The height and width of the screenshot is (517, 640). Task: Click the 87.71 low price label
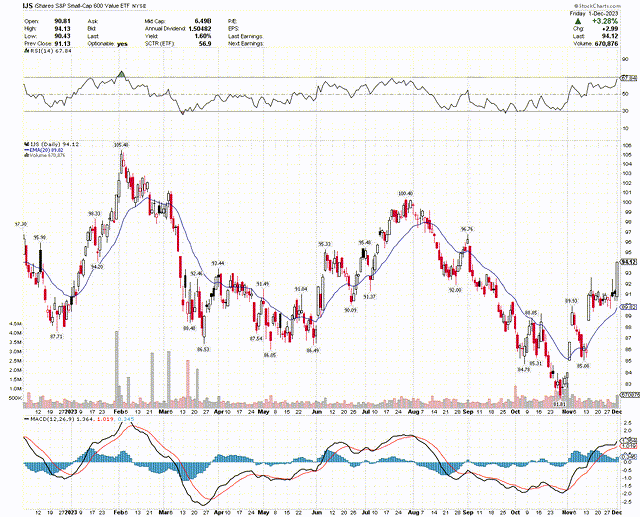(56, 337)
